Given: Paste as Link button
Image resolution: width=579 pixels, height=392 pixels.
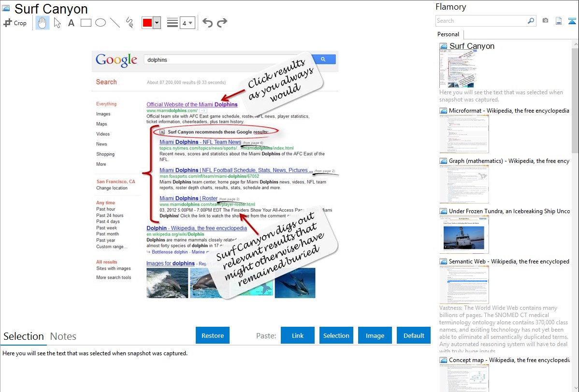Looking at the screenshot, I should point(298,335).
